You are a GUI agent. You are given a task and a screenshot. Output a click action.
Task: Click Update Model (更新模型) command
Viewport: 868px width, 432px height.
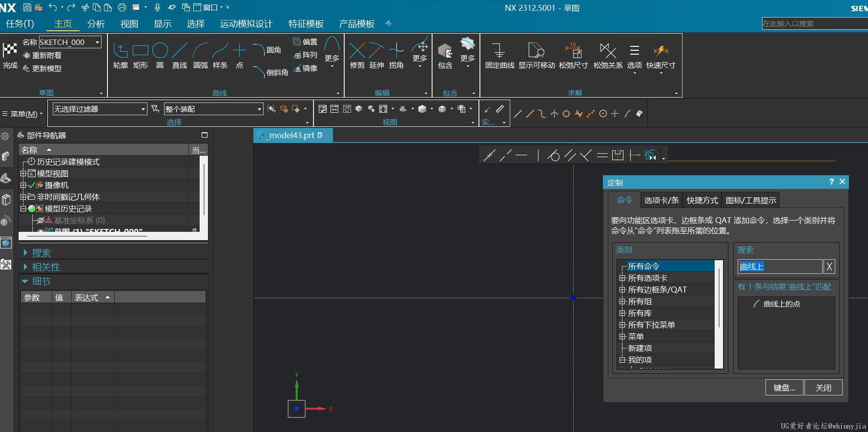coord(42,68)
